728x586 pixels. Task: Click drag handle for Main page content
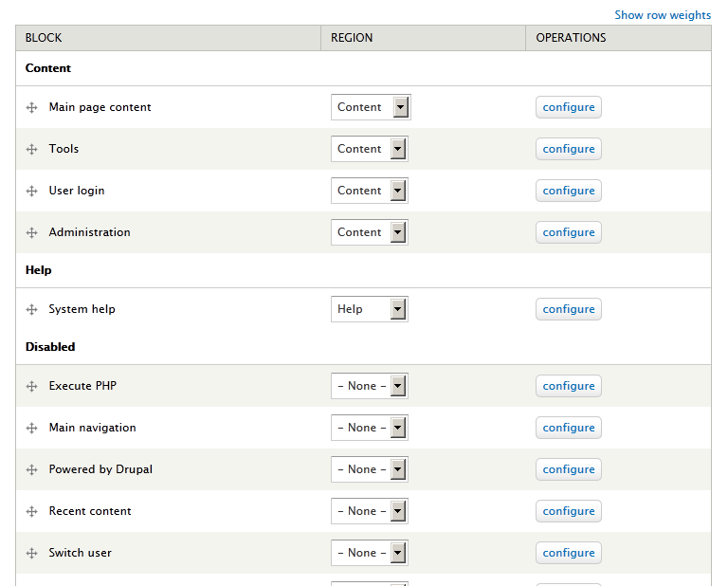pos(32,108)
